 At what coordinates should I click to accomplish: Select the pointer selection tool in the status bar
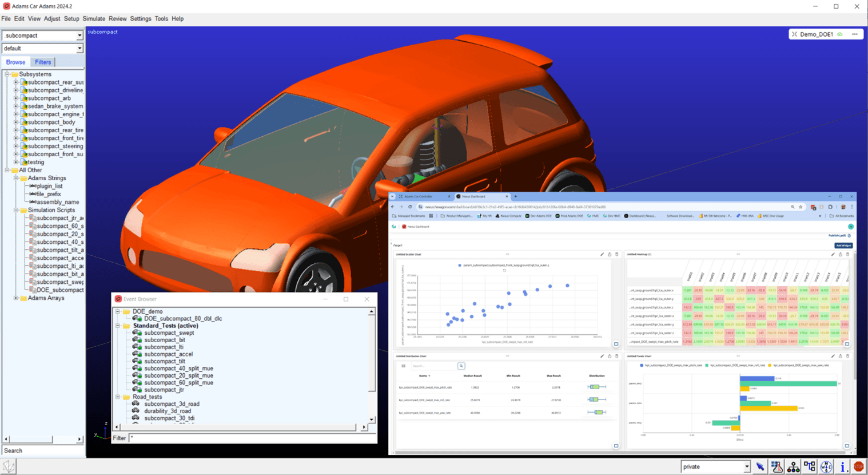coord(761,466)
